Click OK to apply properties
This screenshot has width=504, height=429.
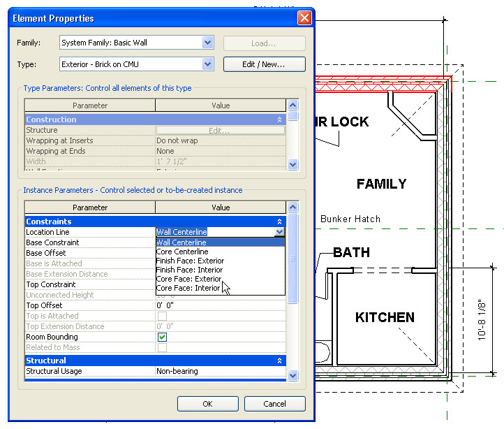pyautogui.click(x=207, y=404)
